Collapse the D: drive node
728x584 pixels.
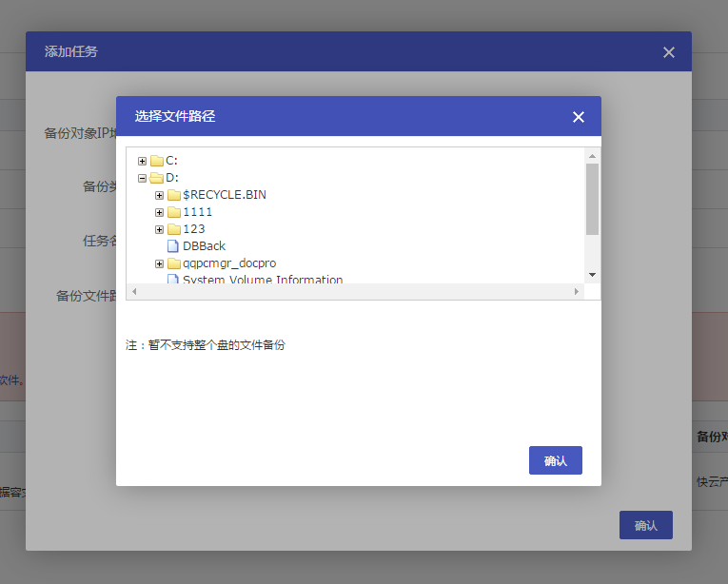tap(143, 178)
